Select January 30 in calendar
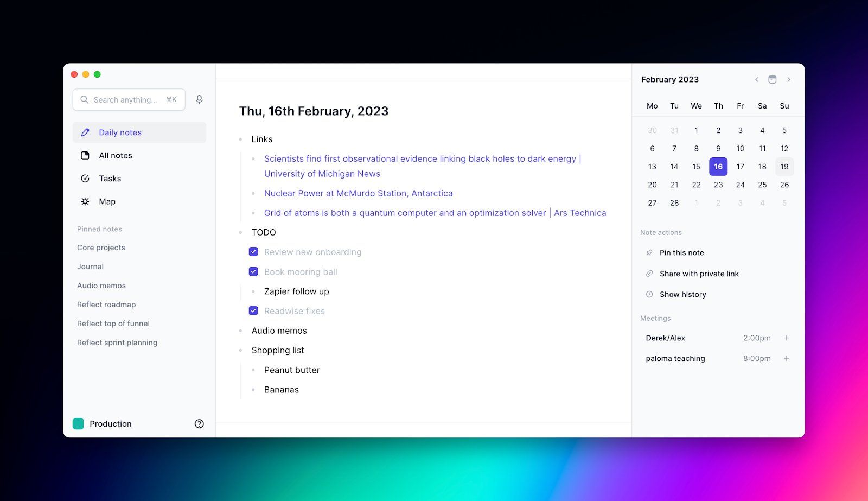868x501 pixels. (x=652, y=130)
